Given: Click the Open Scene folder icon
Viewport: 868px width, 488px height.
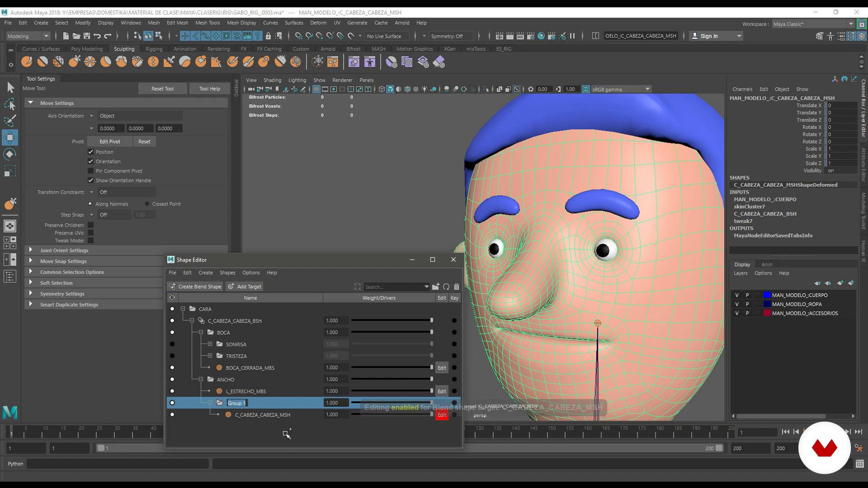Looking at the screenshot, I should [x=76, y=36].
